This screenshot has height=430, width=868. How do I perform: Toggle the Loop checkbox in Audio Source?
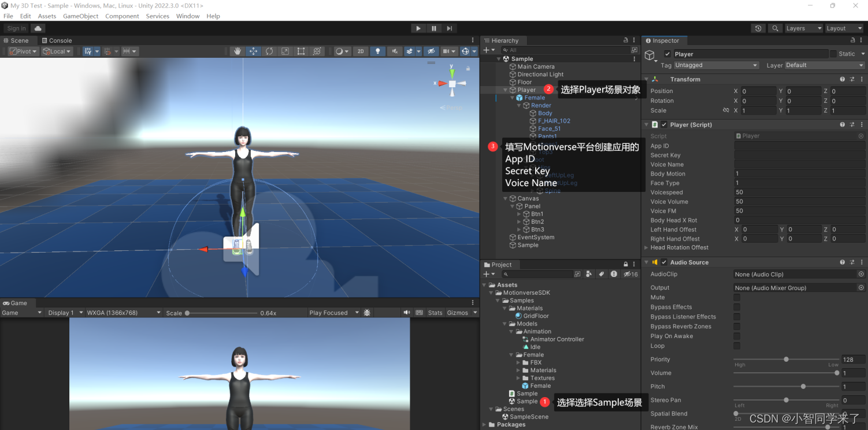[737, 346]
